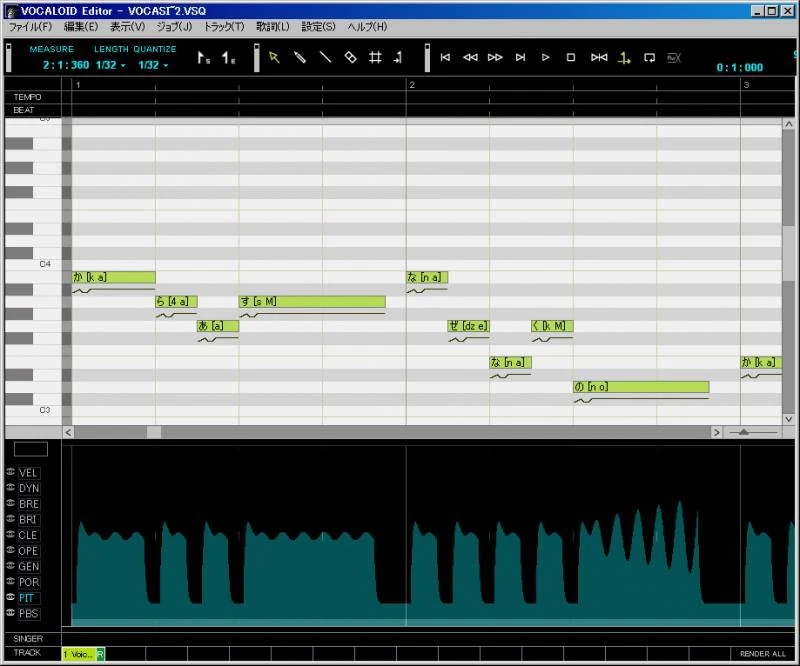
Task: Open the 歌詞(L) menu
Action: click(272, 27)
